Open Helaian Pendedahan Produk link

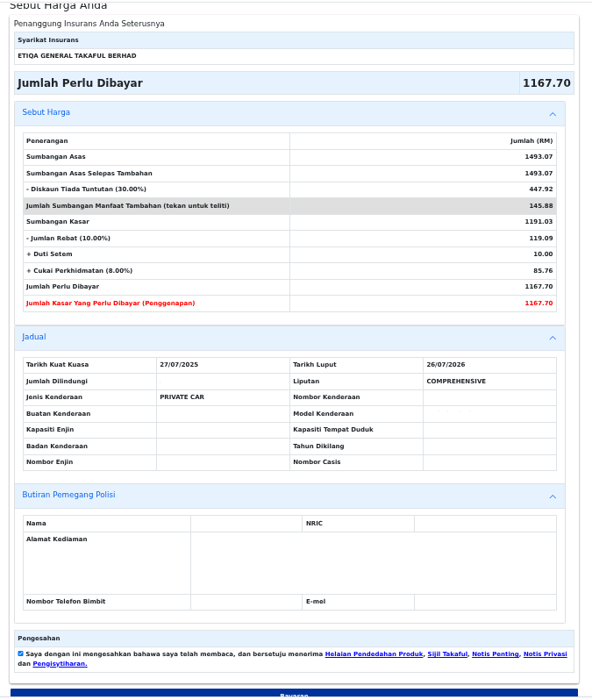pos(374,654)
